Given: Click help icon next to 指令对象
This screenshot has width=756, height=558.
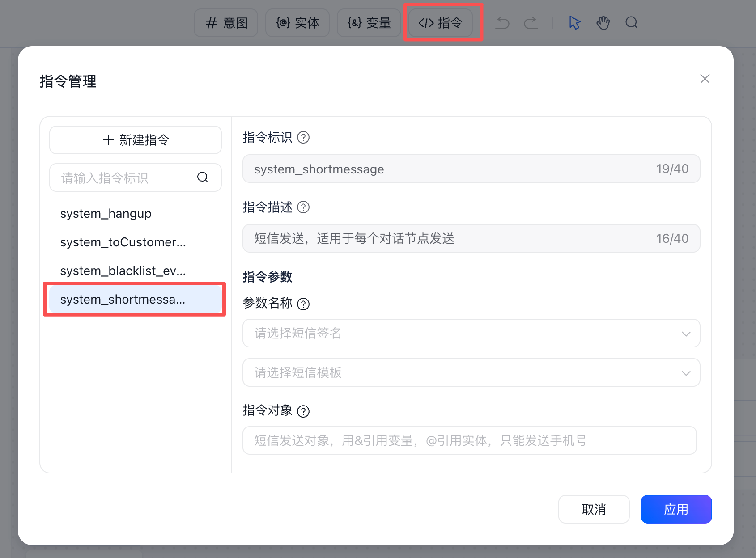Looking at the screenshot, I should point(303,411).
